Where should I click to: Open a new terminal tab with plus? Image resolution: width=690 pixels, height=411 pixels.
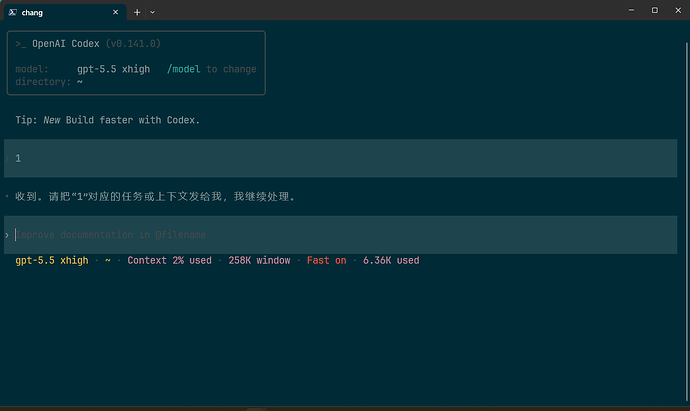point(137,12)
